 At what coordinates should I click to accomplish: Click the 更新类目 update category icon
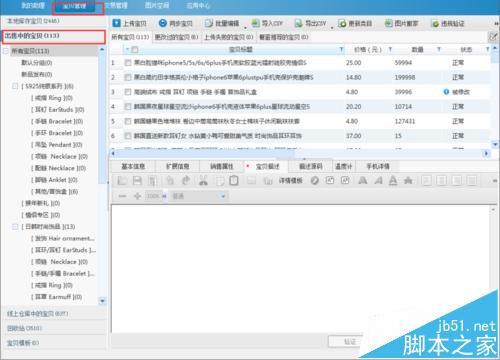(x=342, y=23)
